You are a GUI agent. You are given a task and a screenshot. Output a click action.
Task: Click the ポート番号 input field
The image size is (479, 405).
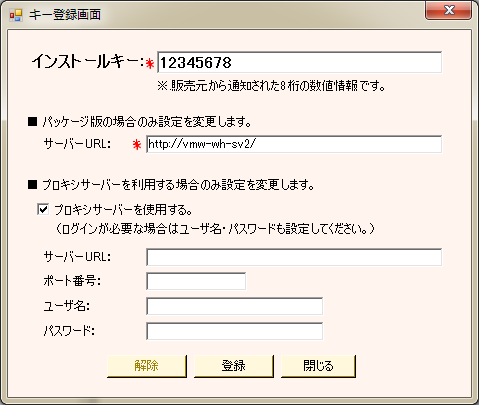(196, 281)
